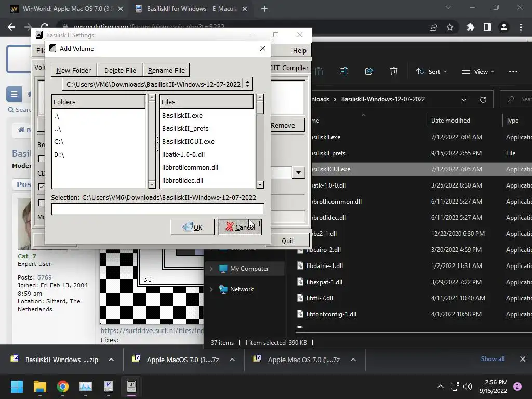Open the browser profile icon
The image size is (532, 399).
coord(504,27)
